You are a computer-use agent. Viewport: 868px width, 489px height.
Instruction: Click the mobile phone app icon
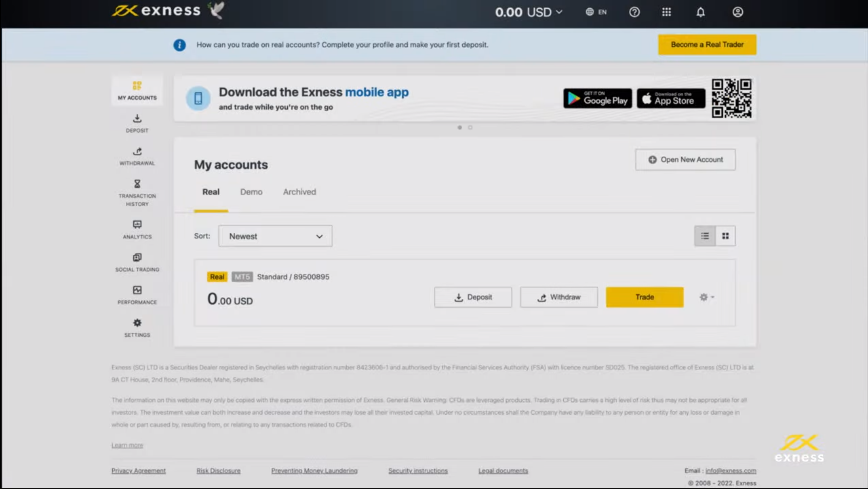click(x=198, y=99)
